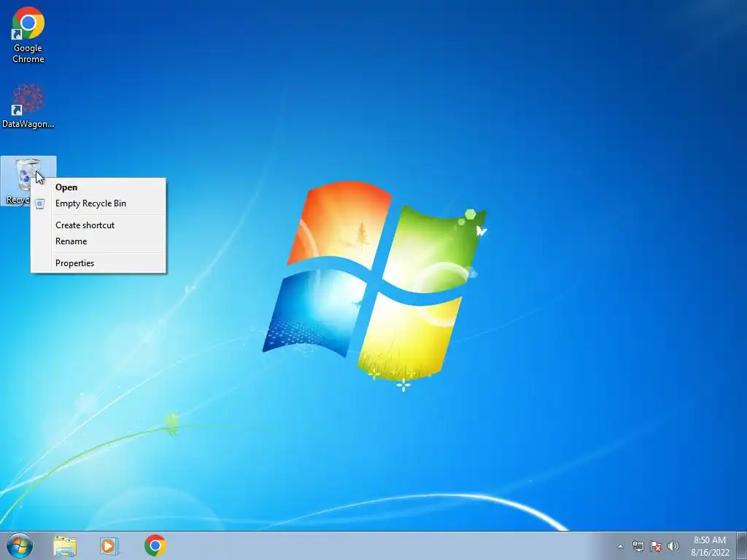
Task: Open the volume speaker tray icon
Action: [673, 546]
